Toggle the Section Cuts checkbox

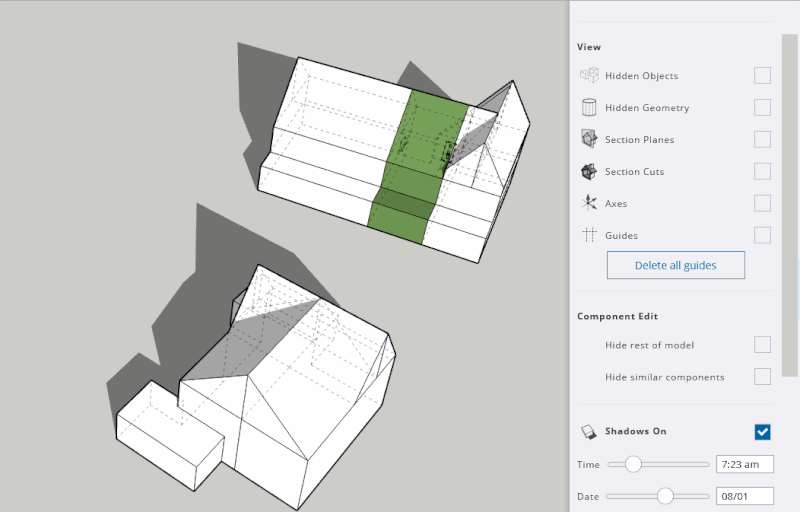762,171
